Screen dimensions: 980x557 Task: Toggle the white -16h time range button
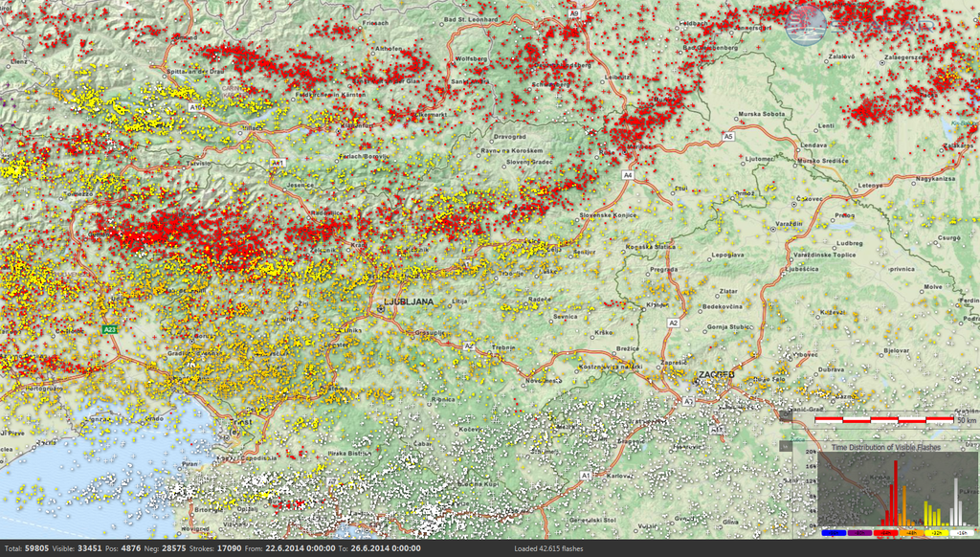(961, 533)
